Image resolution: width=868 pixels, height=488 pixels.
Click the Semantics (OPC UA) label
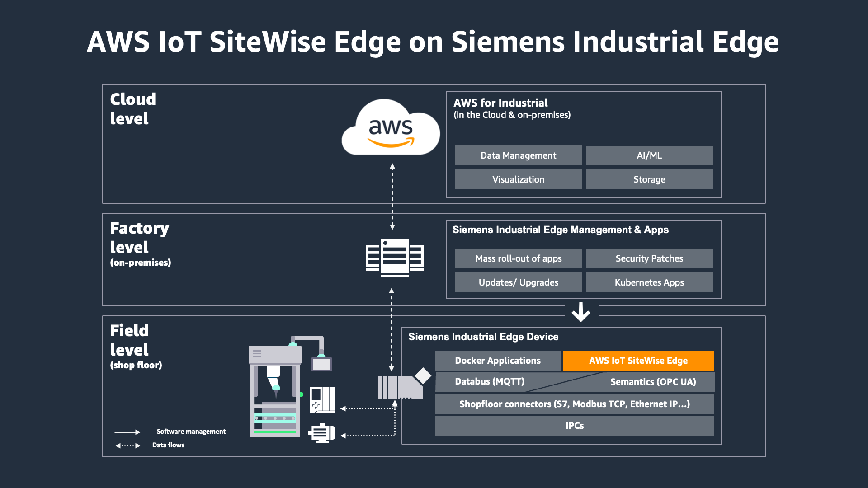tap(653, 382)
